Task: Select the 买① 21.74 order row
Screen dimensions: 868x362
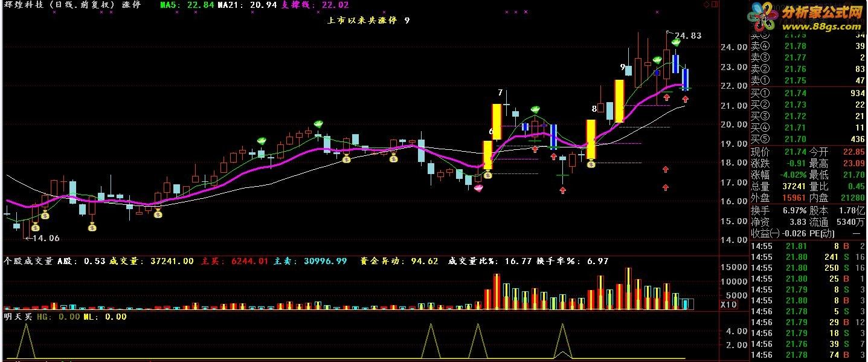Action: coord(808,93)
